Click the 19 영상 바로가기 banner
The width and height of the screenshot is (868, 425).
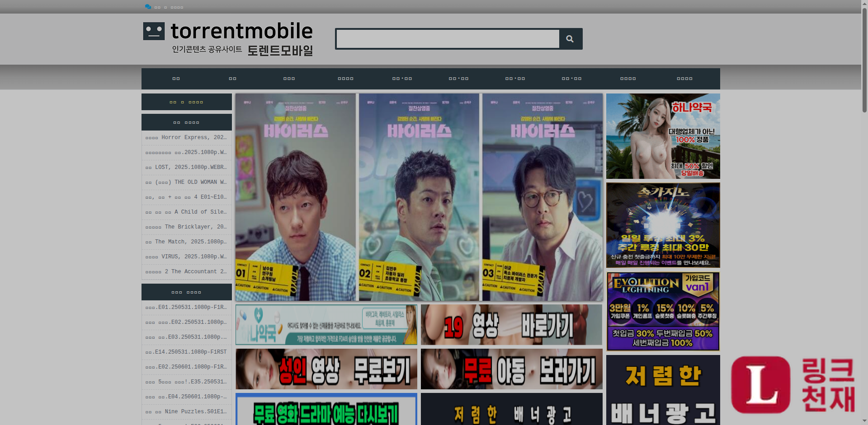click(512, 325)
